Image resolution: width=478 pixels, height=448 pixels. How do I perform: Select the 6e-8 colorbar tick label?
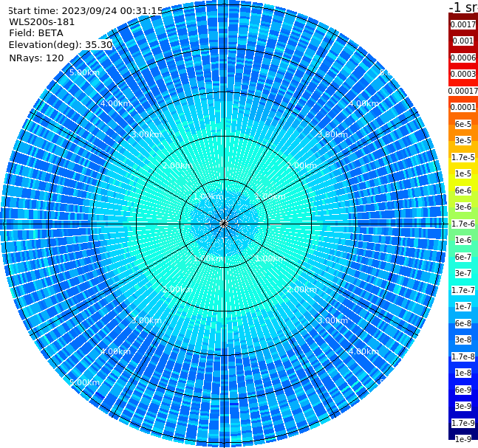coord(463,323)
